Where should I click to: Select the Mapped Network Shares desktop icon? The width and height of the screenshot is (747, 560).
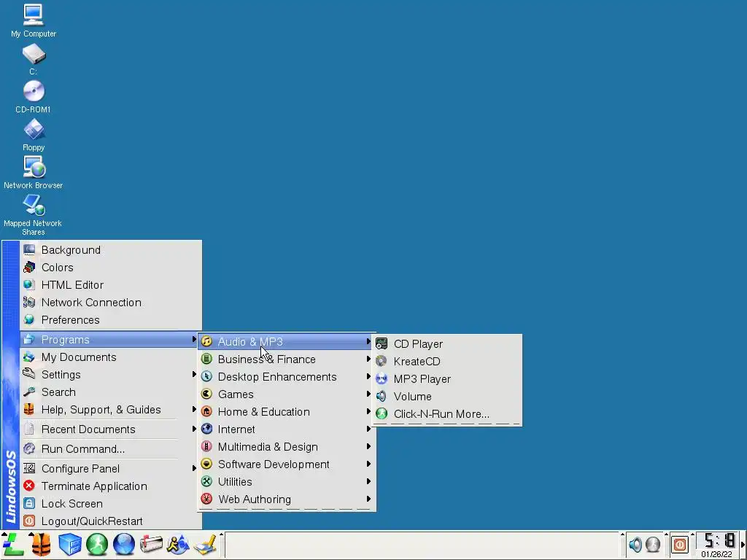(34, 215)
